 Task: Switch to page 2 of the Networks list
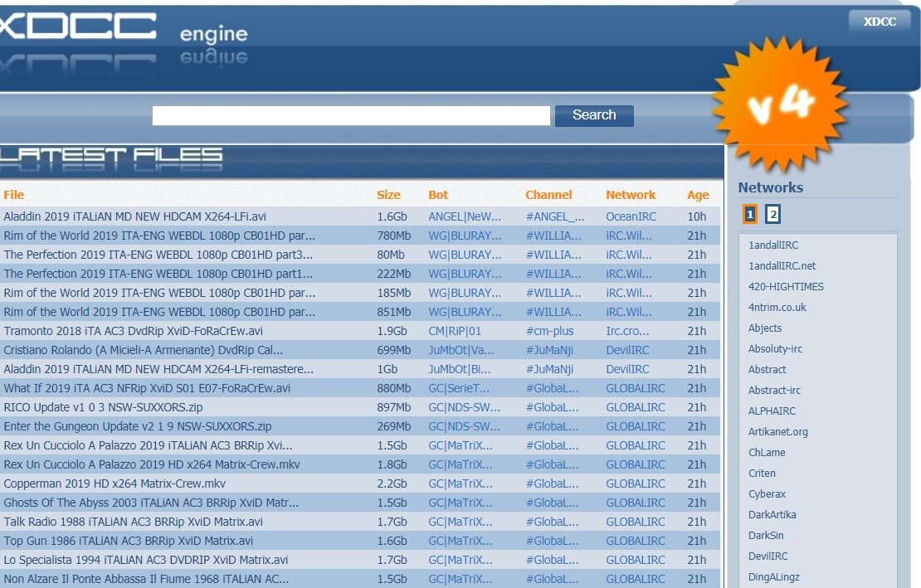(x=772, y=214)
